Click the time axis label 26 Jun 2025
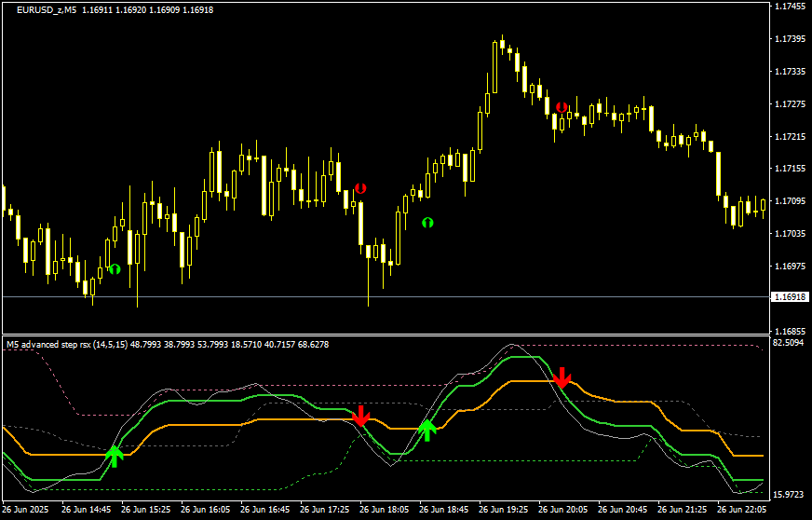The image size is (812, 520). pos(23,510)
